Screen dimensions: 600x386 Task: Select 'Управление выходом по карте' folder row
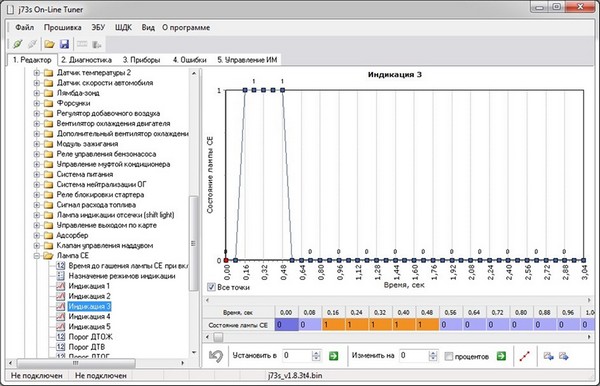[107, 225]
